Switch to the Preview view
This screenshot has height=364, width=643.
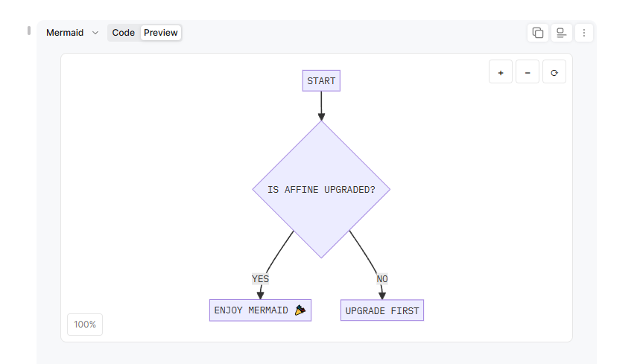click(x=161, y=33)
